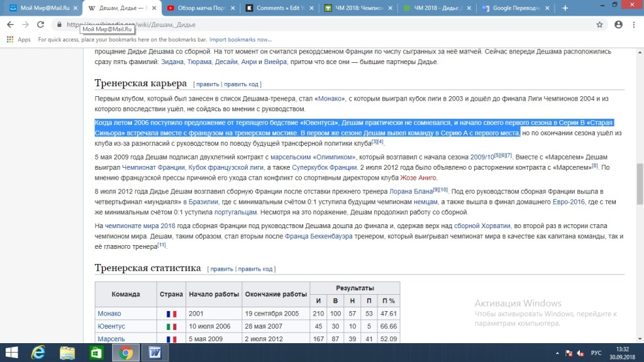The image size is (644, 362).
Task: Open немцам link
Action: pos(425,202)
